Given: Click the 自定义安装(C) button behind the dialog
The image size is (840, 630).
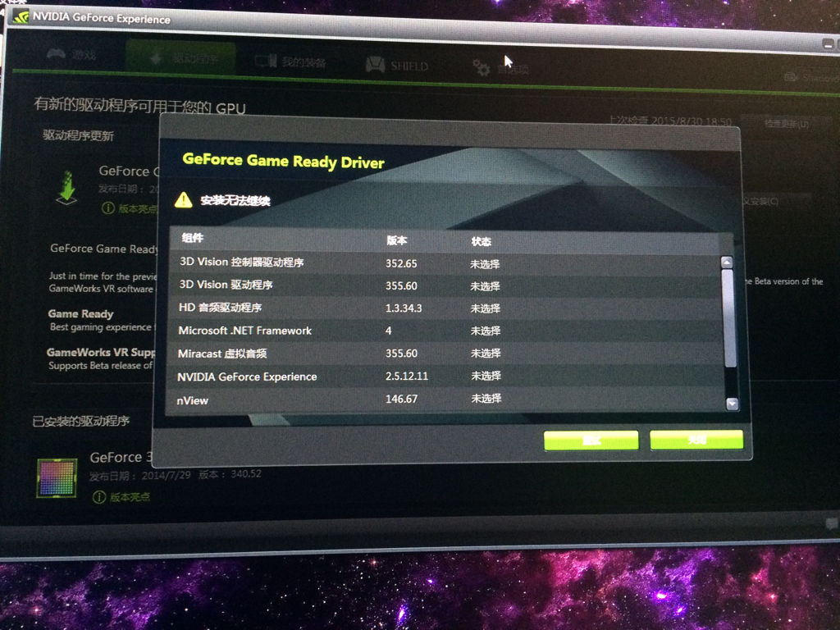Looking at the screenshot, I should pyautogui.click(x=777, y=202).
